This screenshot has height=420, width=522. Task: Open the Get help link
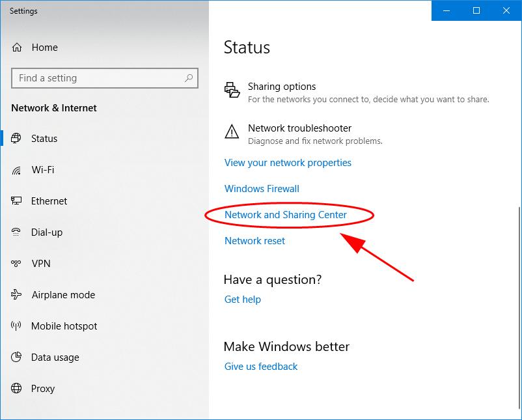pyautogui.click(x=242, y=300)
